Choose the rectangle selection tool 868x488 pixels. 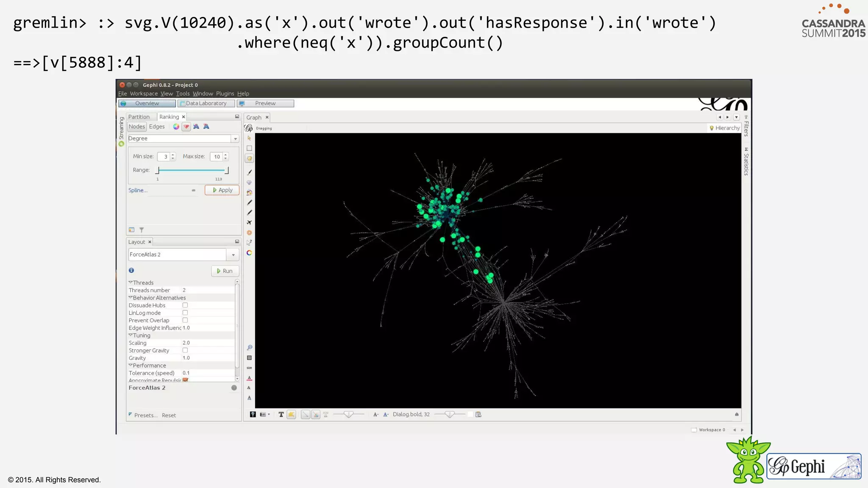tap(249, 148)
